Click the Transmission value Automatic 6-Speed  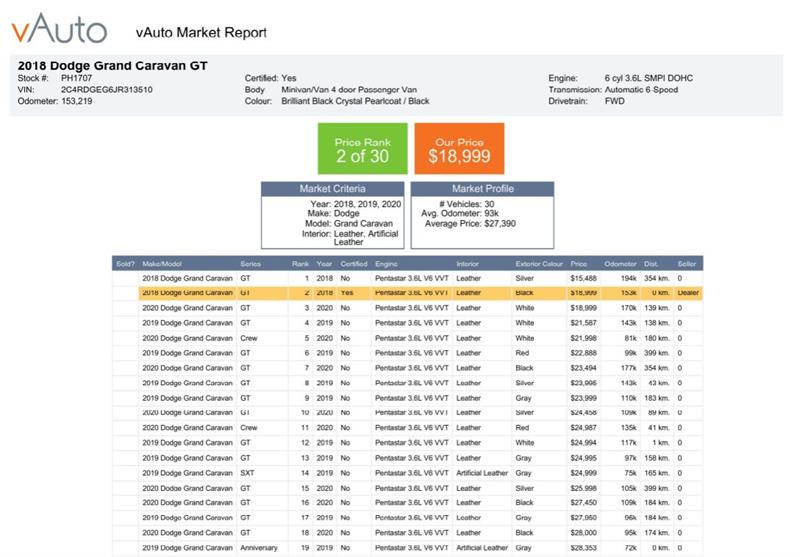(641, 90)
